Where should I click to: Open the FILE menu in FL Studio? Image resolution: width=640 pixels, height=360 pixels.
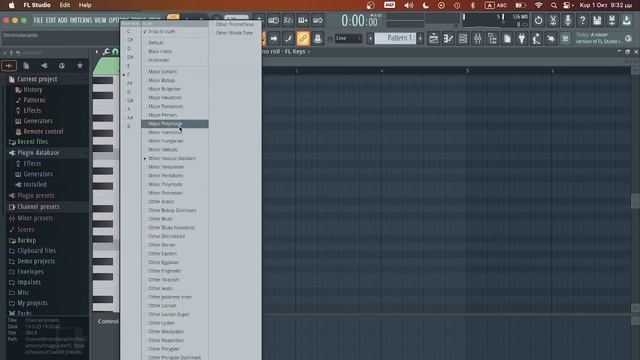click(38, 20)
